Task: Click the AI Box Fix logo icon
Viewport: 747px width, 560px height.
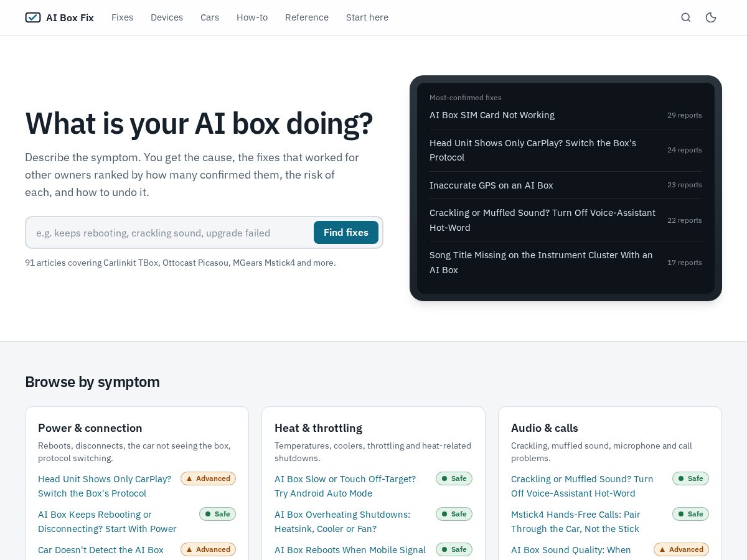Action: [33, 17]
